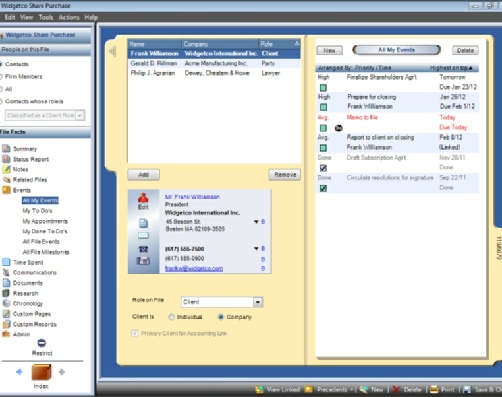Open Mr. Frank Williamson contact link
Screen dimensions: 502x397
tap(192, 197)
